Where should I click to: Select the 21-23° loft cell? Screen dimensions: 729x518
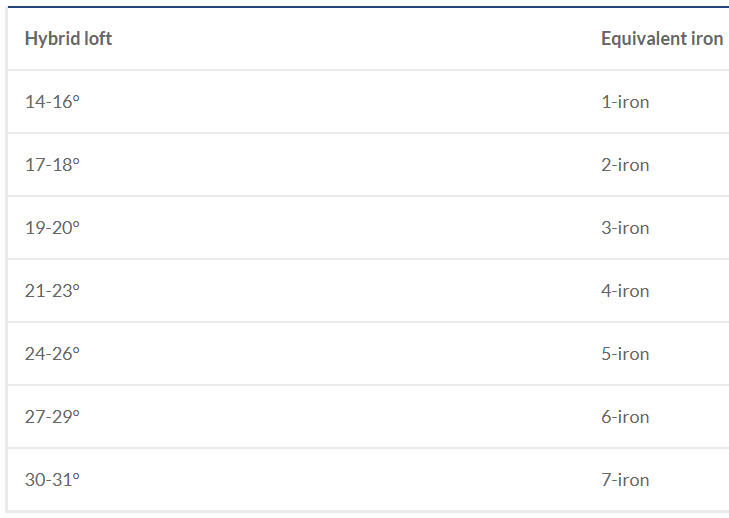tap(52, 291)
